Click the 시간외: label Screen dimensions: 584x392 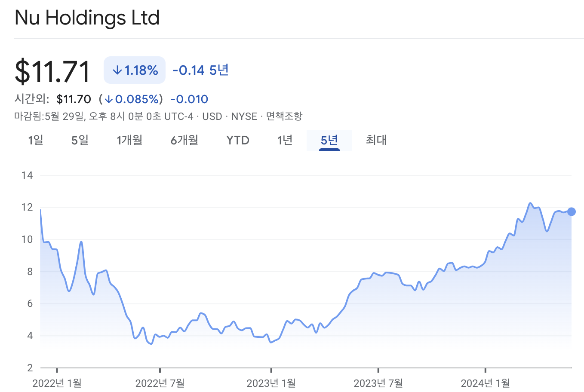coord(32,99)
